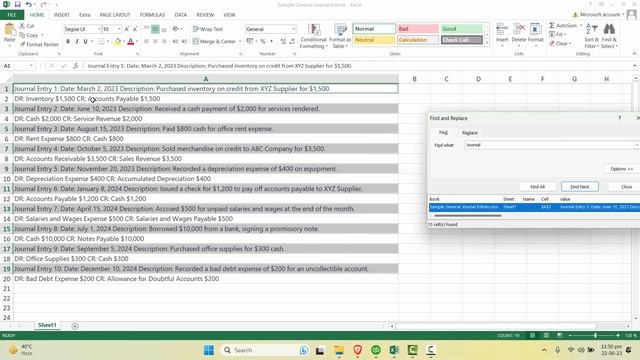
Task: Click the Find what input field
Action: (549, 145)
